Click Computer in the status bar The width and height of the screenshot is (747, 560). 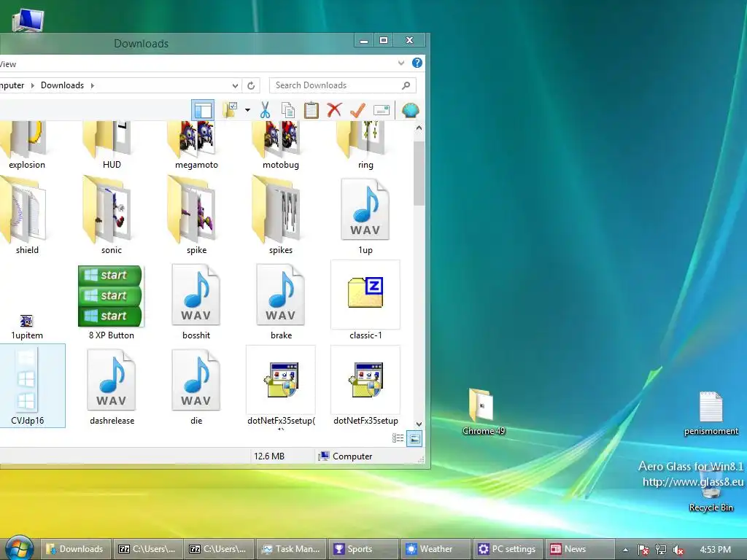tap(345, 456)
